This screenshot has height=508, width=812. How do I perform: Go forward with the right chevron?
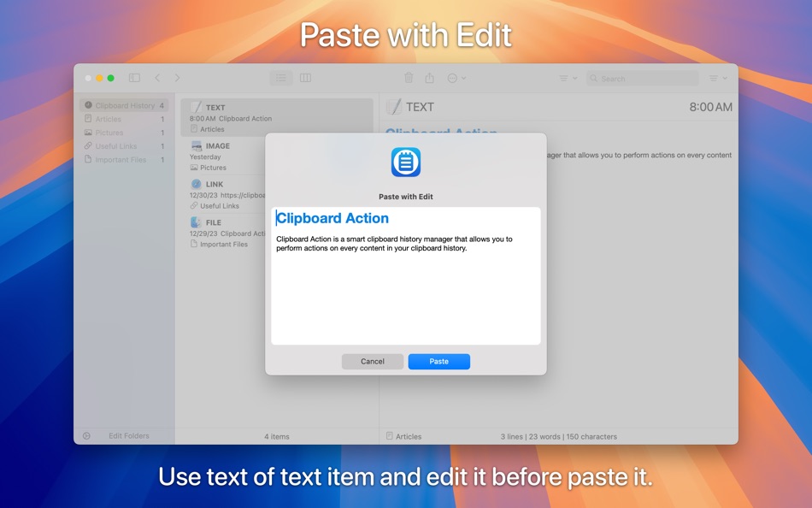[177, 78]
